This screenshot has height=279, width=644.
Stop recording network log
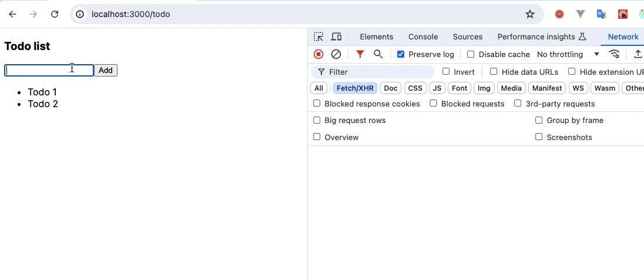(318, 54)
